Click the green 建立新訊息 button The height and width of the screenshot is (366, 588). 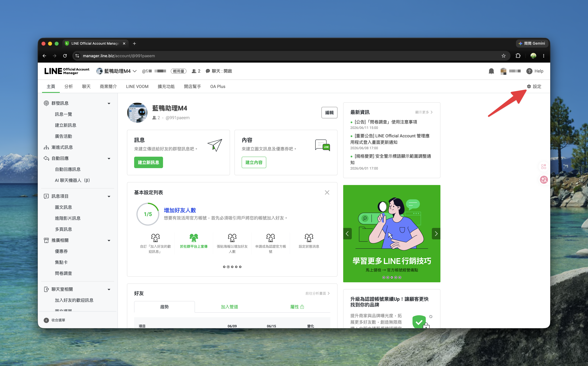click(149, 162)
